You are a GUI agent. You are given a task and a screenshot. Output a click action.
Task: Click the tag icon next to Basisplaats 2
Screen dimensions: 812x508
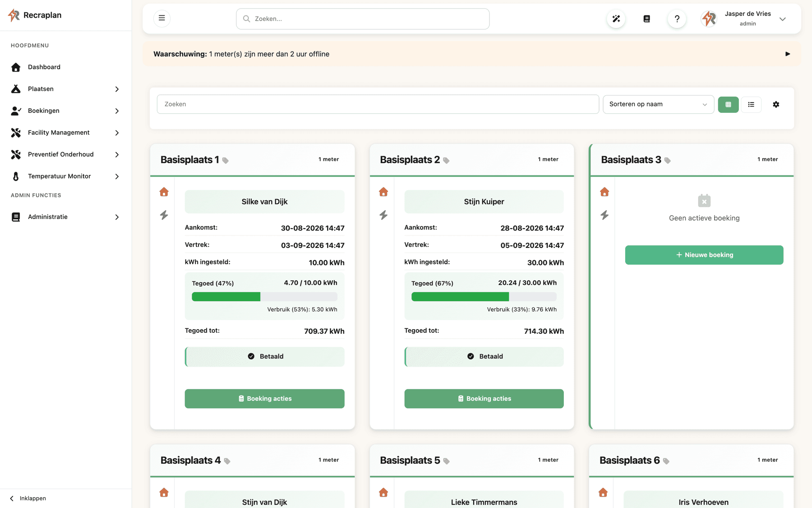click(x=446, y=161)
